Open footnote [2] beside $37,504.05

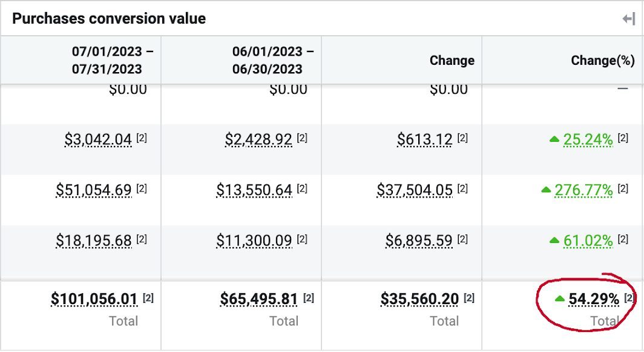pyautogui.click(x=462, y=189)
